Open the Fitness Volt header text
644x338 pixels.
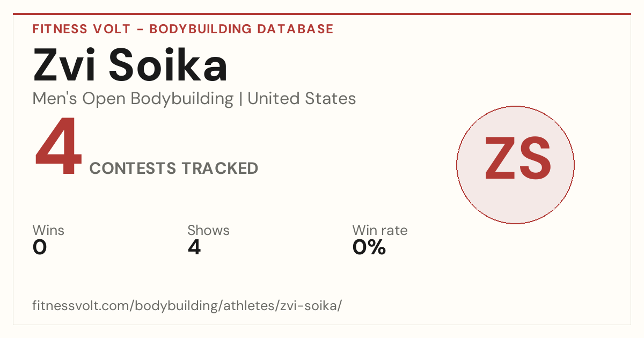click(81, 29)
